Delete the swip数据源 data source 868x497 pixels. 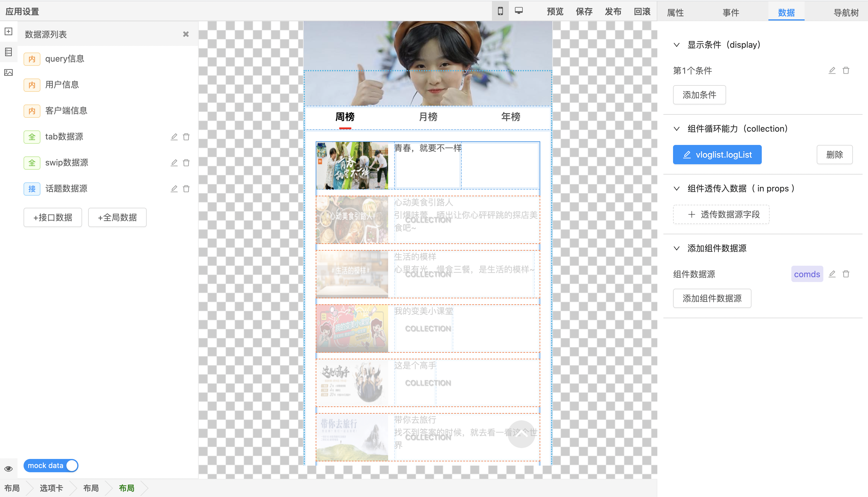[186, 163]
